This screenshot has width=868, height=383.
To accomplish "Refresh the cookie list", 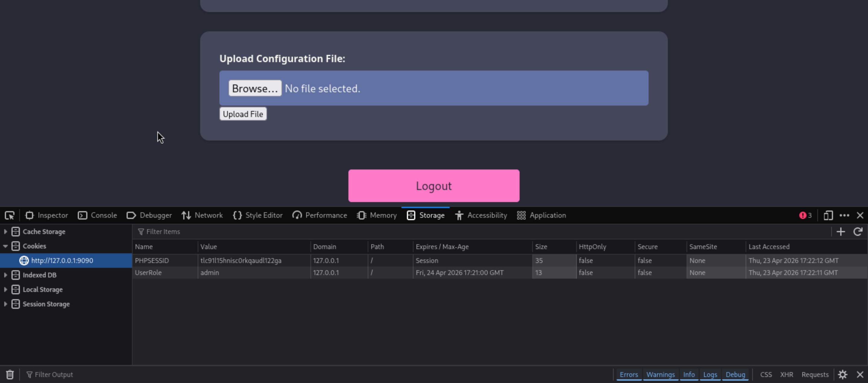I will coord(857,232).
